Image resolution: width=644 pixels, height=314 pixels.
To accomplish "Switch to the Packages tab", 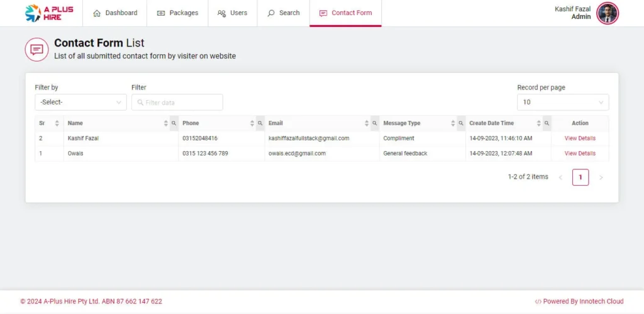I will pos(177,13).
